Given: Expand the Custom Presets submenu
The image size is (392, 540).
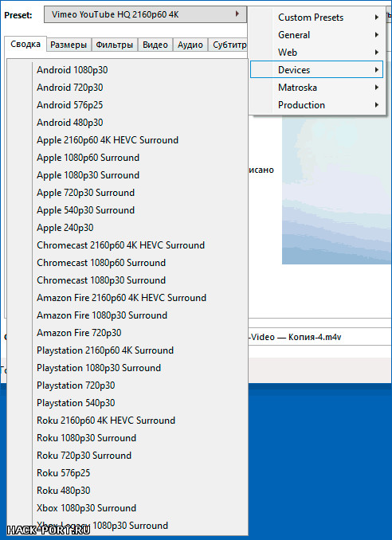Looking at the screenshot, I should tap(316, 18).
